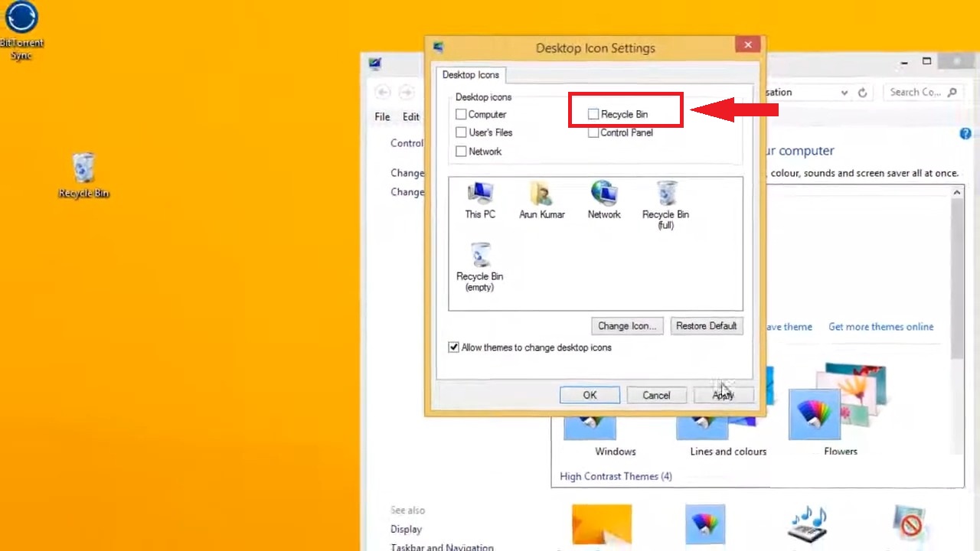
Task: Tick the Network checkbox
Action: pos(461,152)
